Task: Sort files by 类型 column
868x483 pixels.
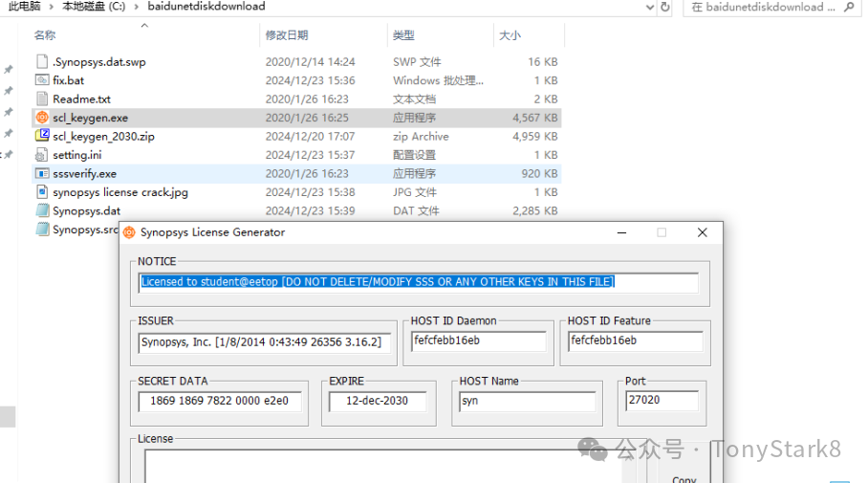Action: tap(403, 35)
